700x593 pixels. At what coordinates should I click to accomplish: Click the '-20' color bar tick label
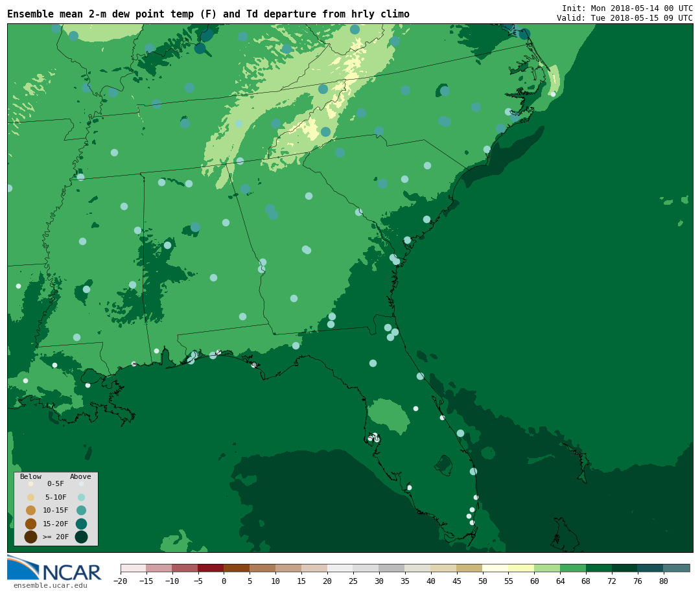(120, 581)
